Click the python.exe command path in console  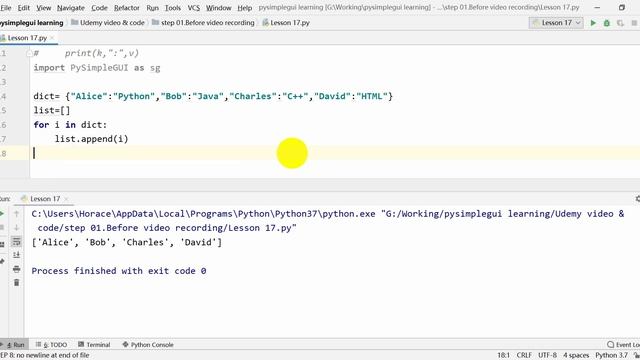[203, 214]
